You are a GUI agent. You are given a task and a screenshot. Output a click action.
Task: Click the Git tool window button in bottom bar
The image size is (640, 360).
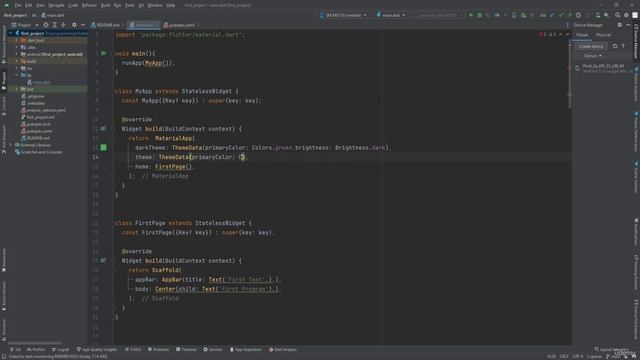tap(15, 349)
